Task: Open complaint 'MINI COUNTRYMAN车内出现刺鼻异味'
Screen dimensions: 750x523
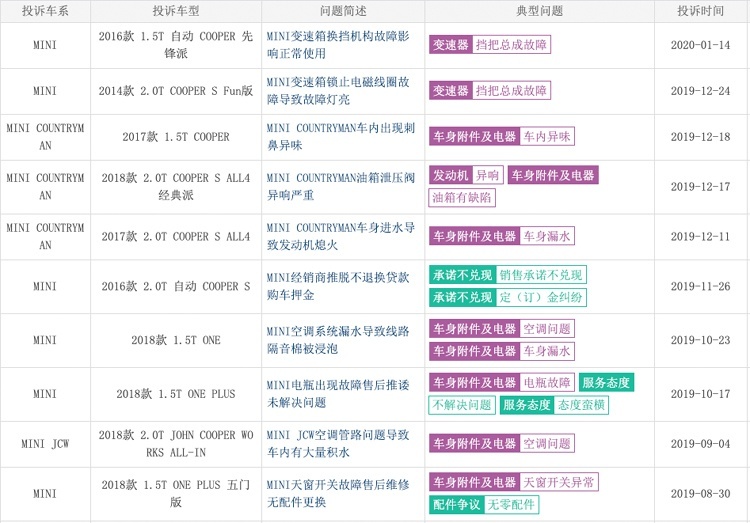Action: (341, 136)
